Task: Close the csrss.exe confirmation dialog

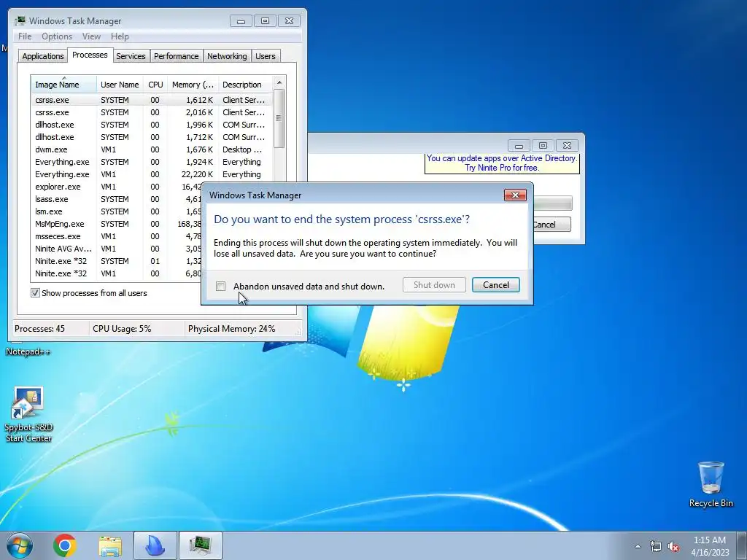Action: pos(515,195)
